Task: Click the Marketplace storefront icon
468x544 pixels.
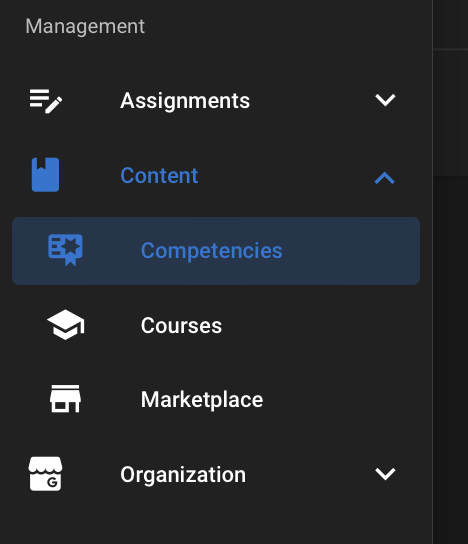Action: tap(66, 399)
